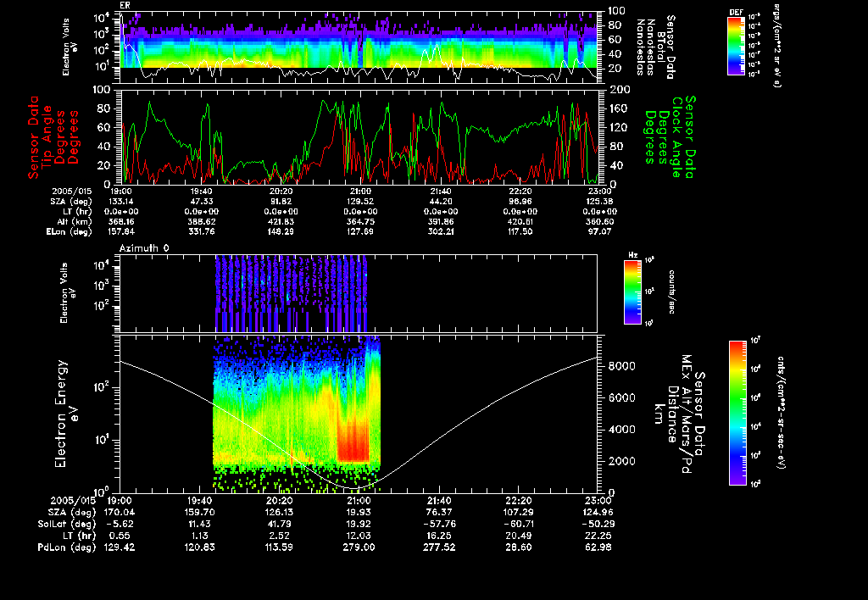Click the ELon value 97.07
This screenshot has height=600, width=868.
[599, 232]
